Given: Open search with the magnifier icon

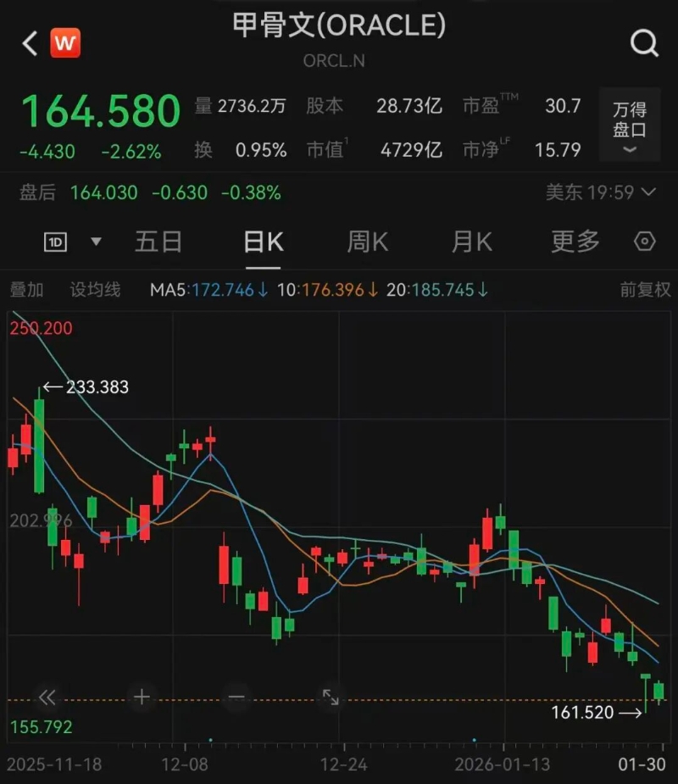Looking at the screenshot, I should coord(644,42).
